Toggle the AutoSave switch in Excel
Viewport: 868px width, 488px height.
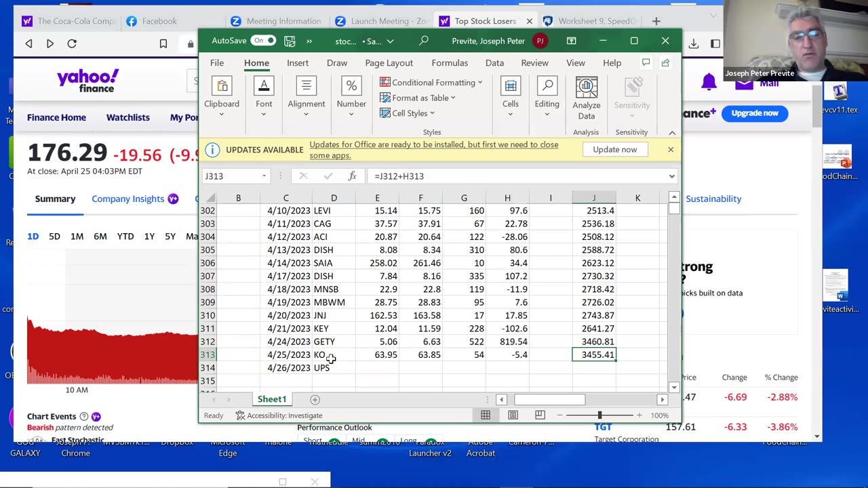tap(263, 41)
